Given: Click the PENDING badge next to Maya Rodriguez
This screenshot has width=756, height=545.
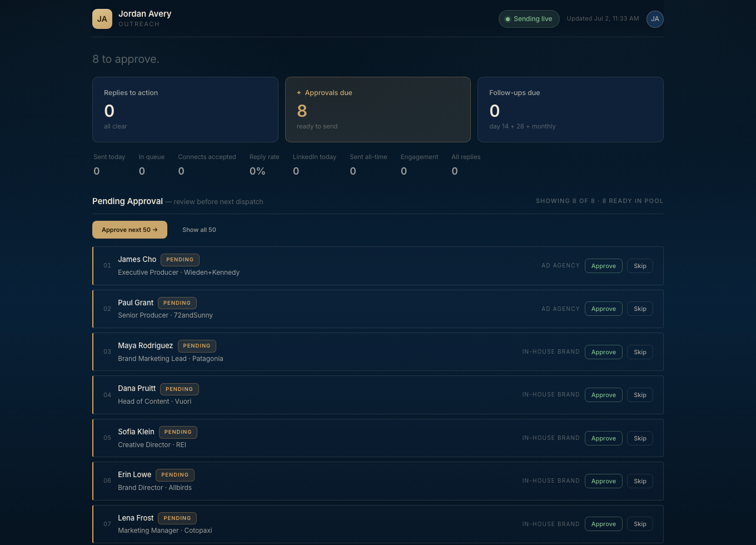Looking at the screenshot, I should point(197,346).
